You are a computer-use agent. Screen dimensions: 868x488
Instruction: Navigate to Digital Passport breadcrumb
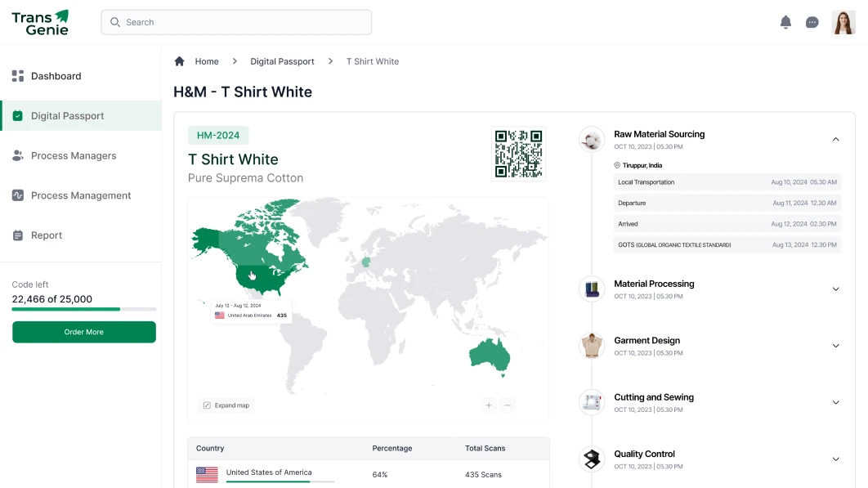pos(282,61)
